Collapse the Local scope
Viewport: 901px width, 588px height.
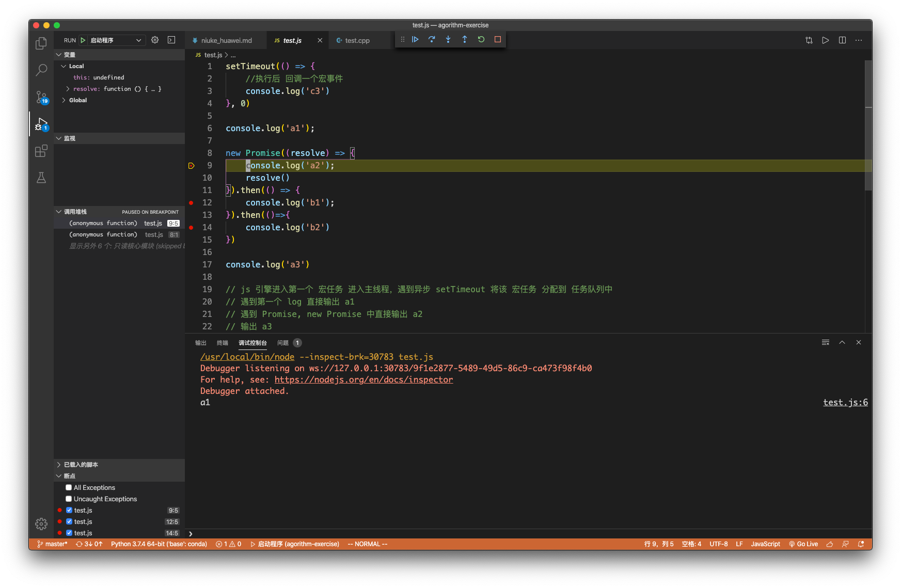click(x=119, y=66)
